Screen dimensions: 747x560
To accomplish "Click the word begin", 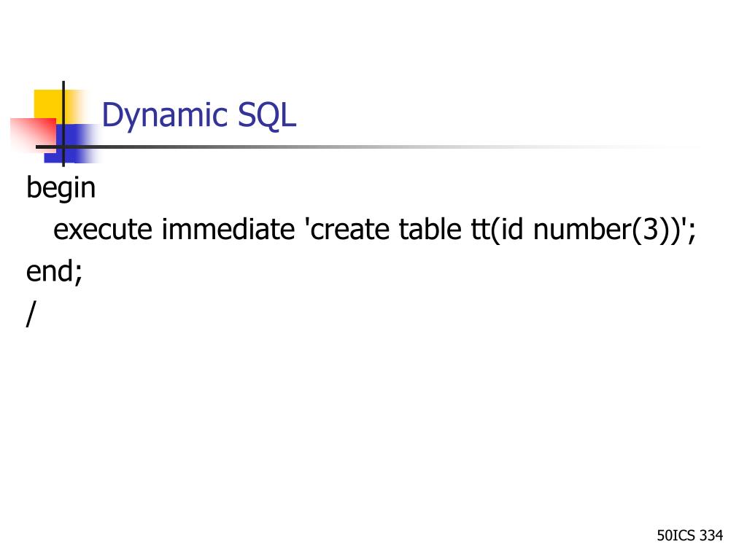I will (61, 188).
